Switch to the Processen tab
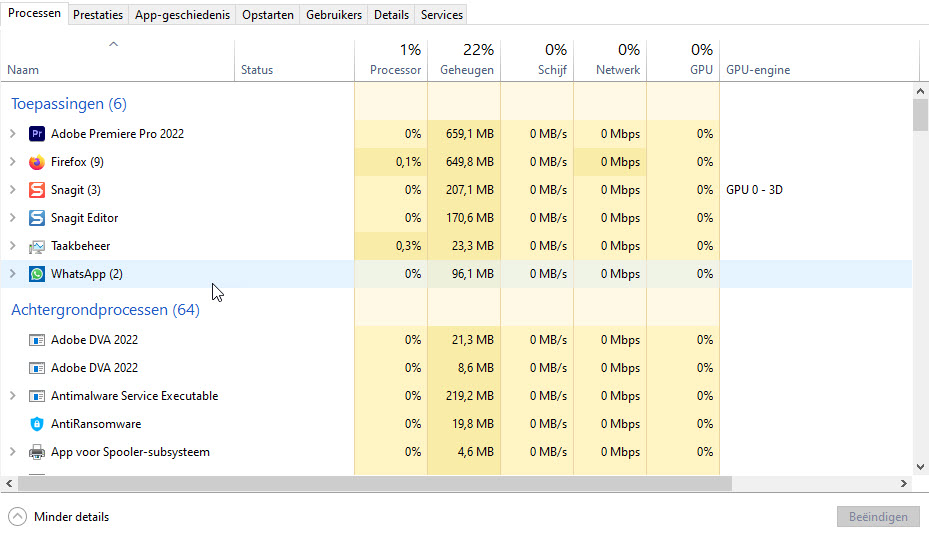The height and width of the screenshot is (541, 929). pos(34,13)
